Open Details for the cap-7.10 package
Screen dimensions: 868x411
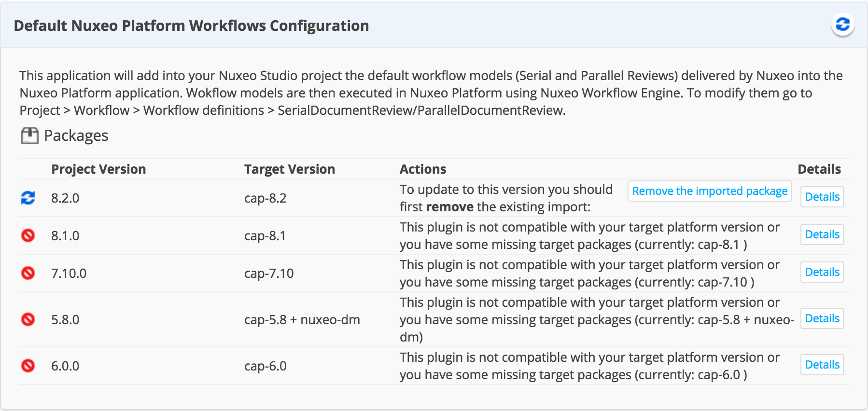822,272
